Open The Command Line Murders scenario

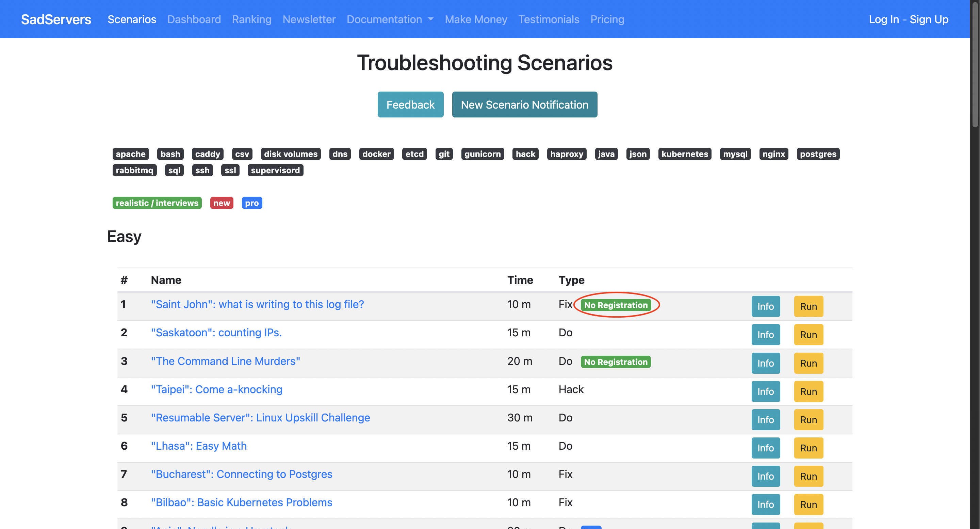point(225,361)
